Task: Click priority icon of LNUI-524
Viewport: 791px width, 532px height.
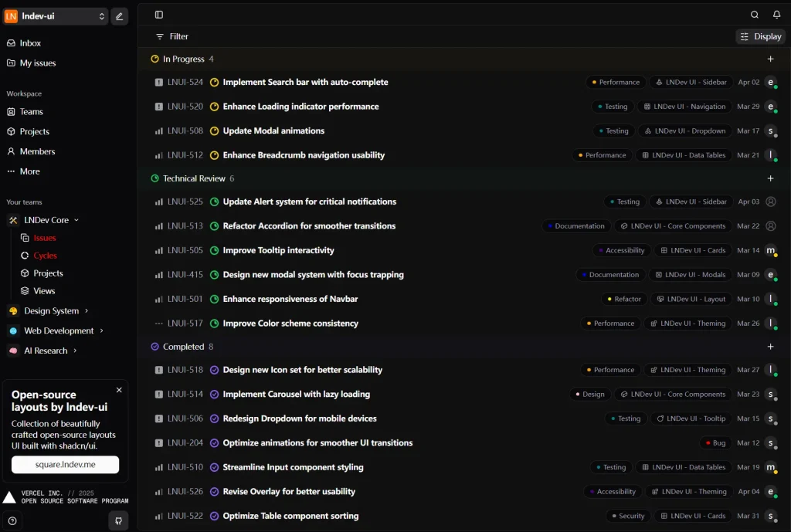Action: click(x=159, y=82)
